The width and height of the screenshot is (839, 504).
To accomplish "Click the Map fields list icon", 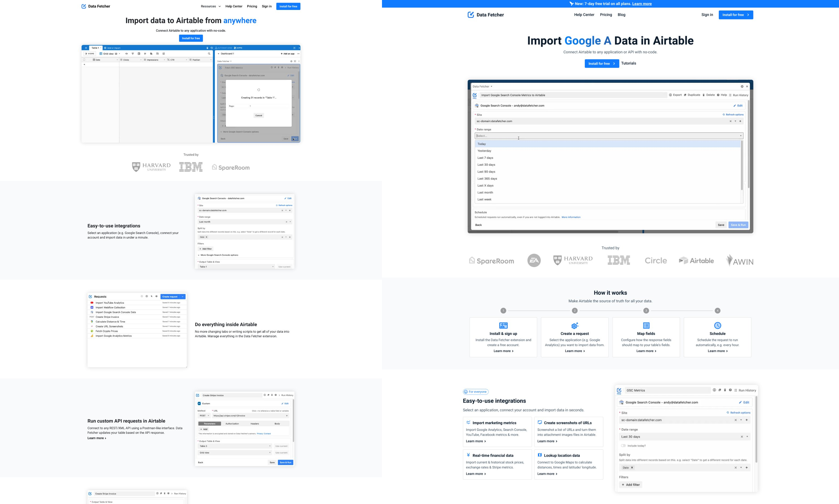I will click(x=646, y=325).
